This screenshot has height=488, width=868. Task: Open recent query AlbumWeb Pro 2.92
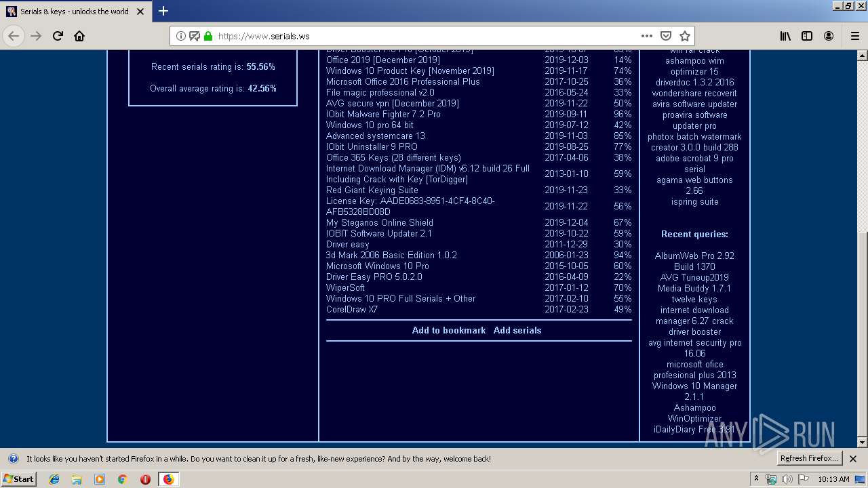(x=694, y=261)
